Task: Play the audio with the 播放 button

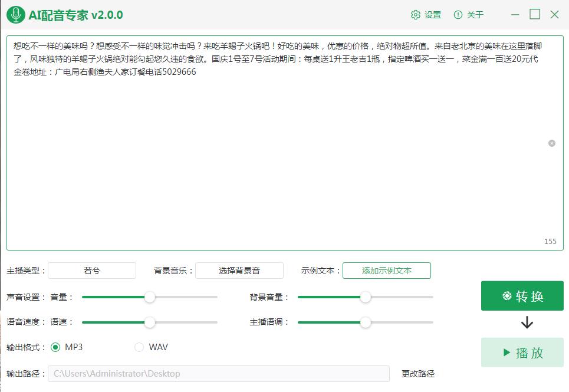Action: (522, 353)
